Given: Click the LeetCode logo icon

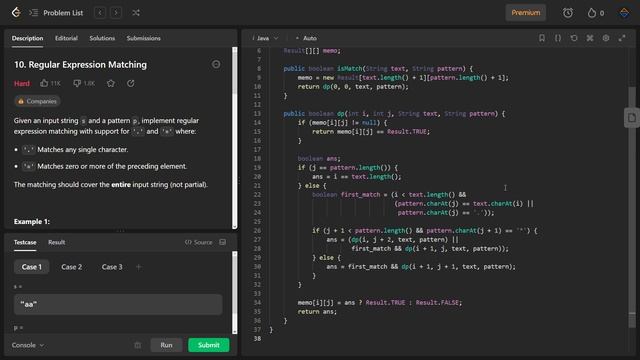Looking at the screenshot, I should point(16,13).
